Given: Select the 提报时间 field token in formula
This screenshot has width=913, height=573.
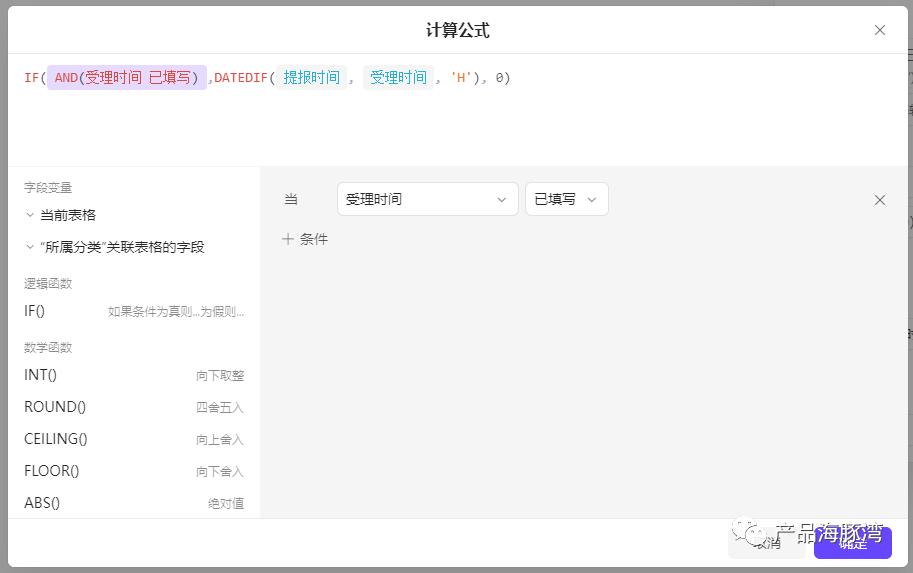Looking at the screenshot, I should pos(312,77).
